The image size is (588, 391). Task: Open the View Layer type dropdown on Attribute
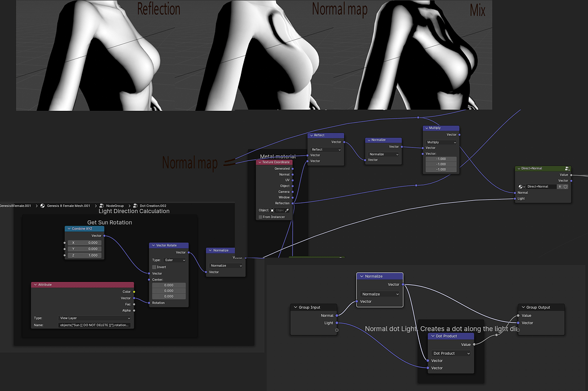95,318
